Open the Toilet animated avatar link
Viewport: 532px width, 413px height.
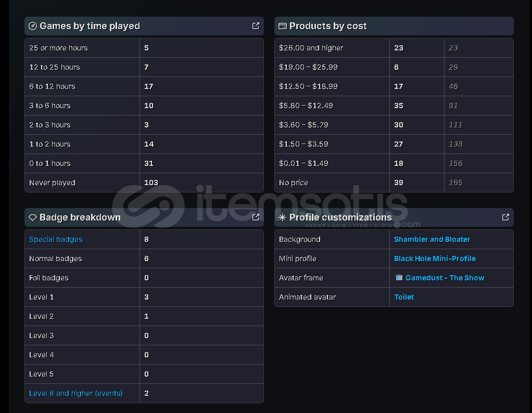(404, 297)
